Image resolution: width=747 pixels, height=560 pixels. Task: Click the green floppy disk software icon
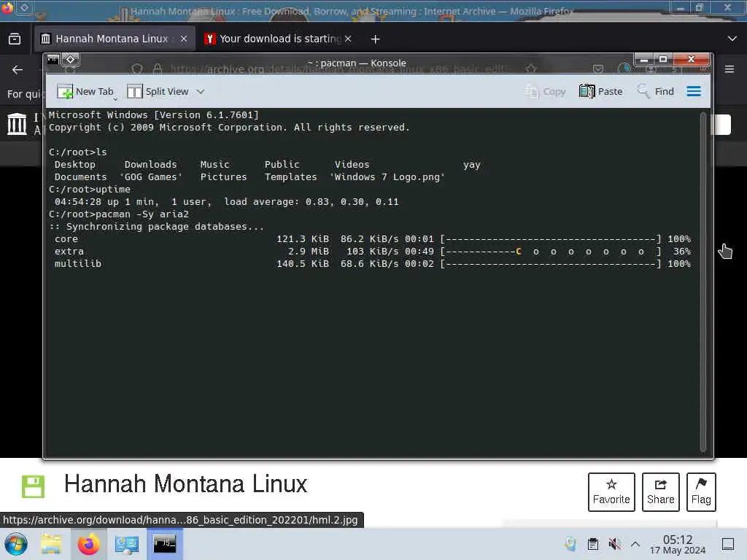tap(33, 486)
